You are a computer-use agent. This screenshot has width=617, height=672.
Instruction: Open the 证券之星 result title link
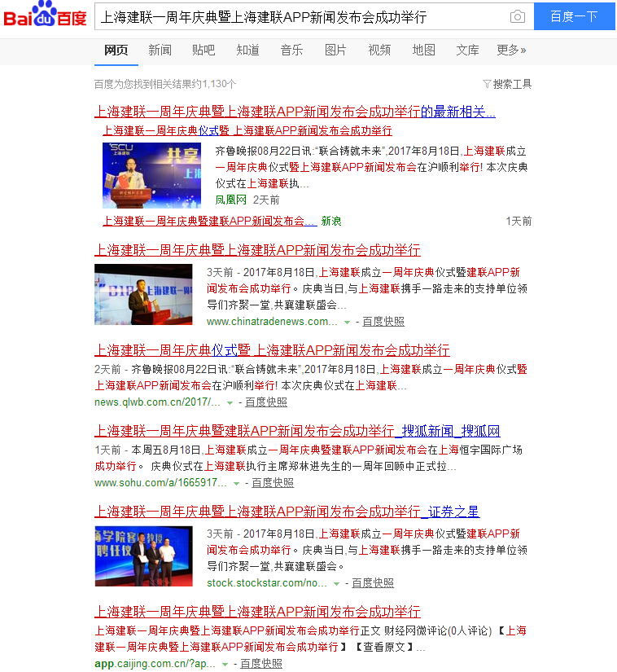[287, 512]
